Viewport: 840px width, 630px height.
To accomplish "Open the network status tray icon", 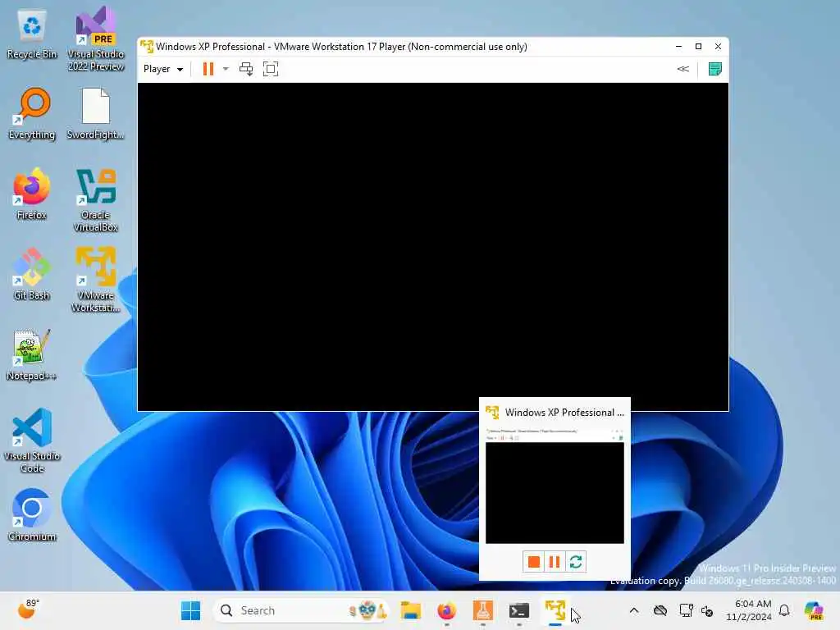I will point(686,610).
